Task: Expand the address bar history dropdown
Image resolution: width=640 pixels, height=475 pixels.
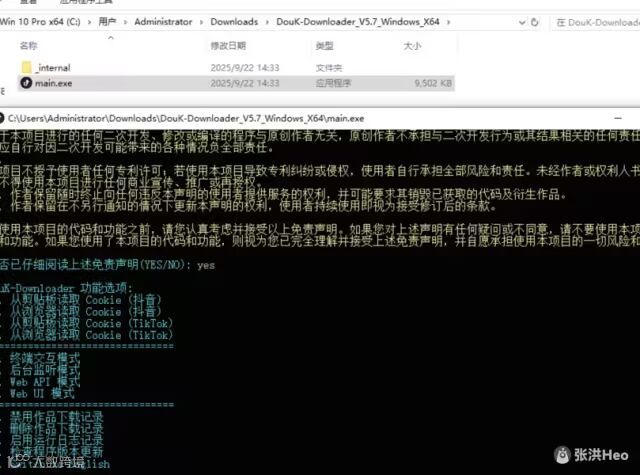Action: pyautogui.click(x=522, y=22)
